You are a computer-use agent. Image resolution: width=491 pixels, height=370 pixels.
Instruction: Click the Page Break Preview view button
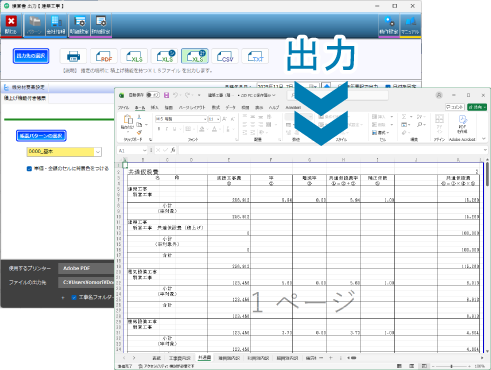click(x=424, y=366)
